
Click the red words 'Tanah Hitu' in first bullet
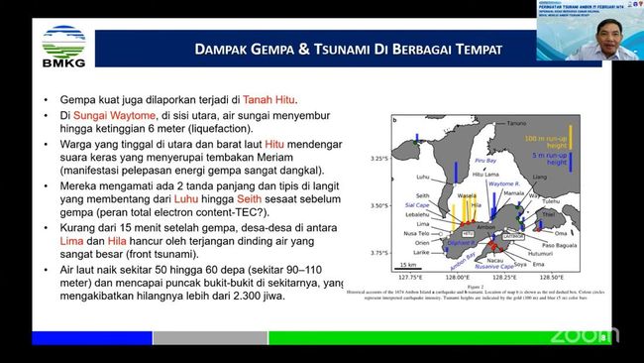[x=268, y=100]
